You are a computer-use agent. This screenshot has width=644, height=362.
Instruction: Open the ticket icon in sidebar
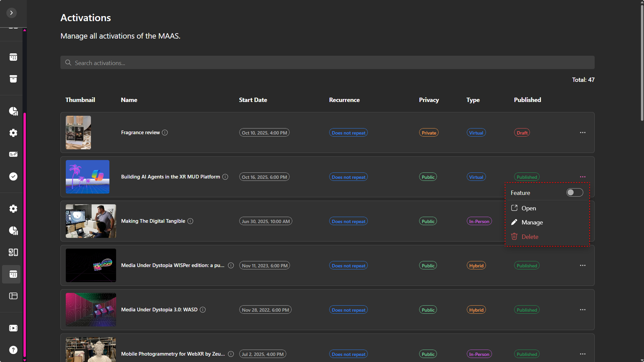[x=13, y=154]
